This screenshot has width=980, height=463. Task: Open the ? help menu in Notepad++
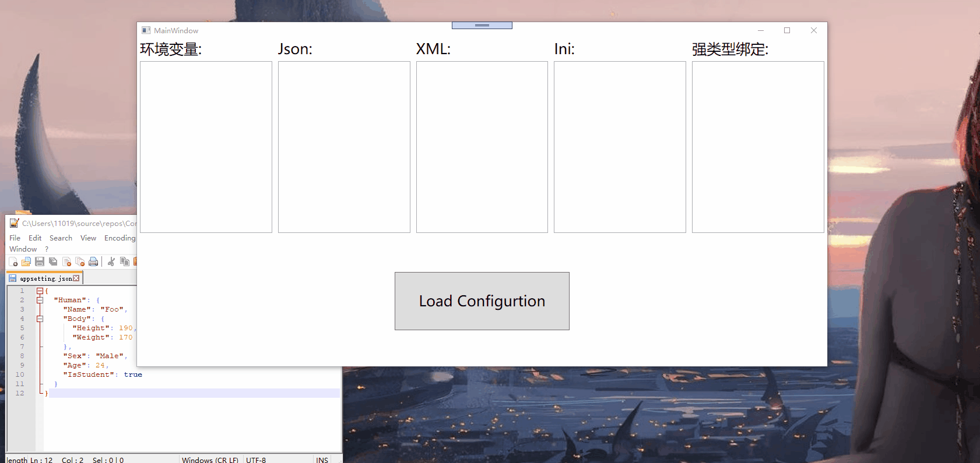click(x=47, y=249)
